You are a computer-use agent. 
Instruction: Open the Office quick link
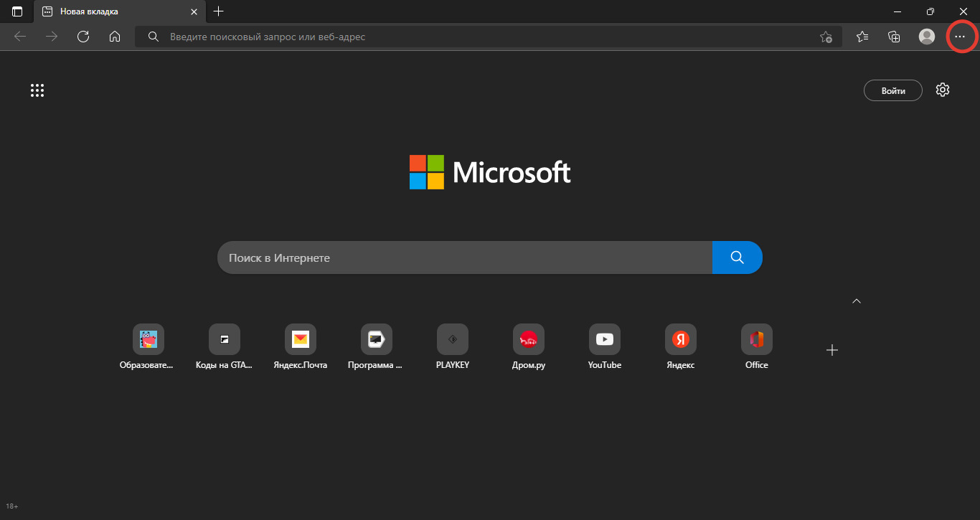(757, 347)
